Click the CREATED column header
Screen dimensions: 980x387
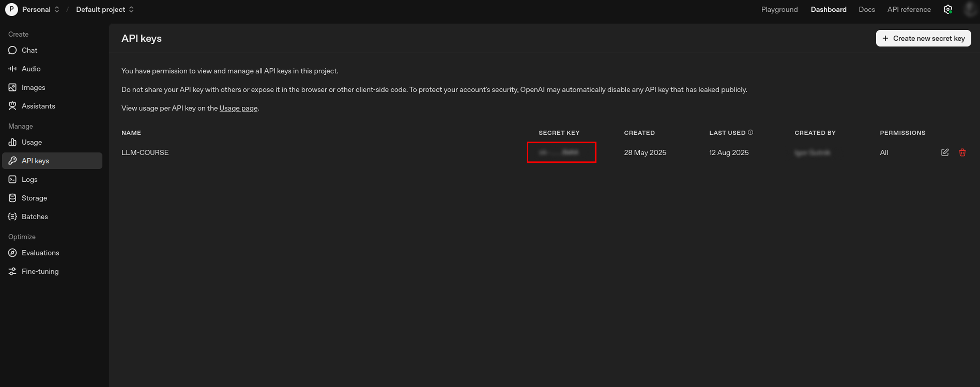coord(639,133)
